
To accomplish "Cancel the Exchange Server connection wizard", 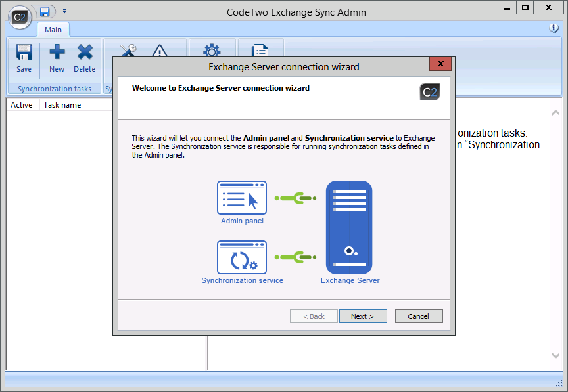I will (x=419, y=316).
